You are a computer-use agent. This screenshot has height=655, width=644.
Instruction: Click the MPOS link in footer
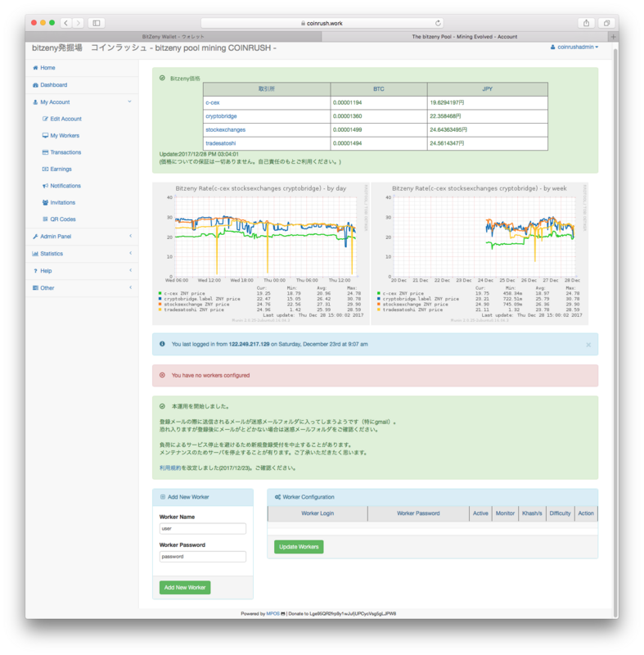coord(273,613)
